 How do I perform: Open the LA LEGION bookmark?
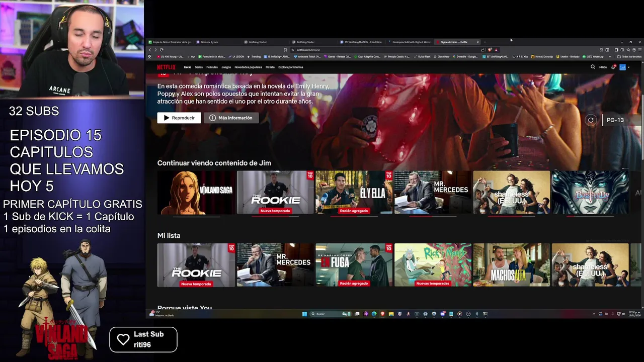236,57
